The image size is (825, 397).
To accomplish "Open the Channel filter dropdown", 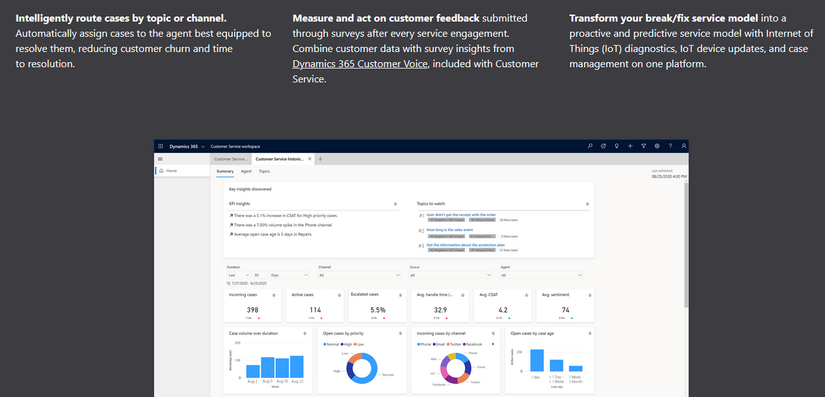I will [360, 275].
